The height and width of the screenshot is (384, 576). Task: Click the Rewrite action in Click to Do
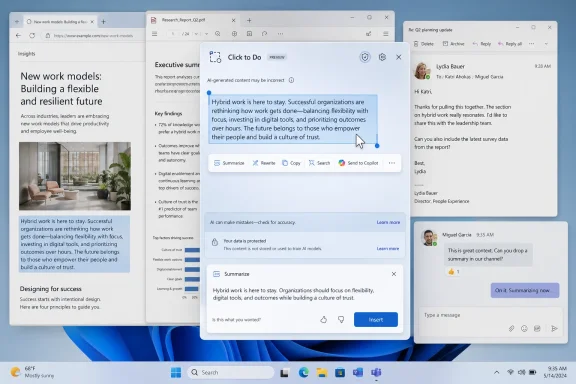point(264,163)
